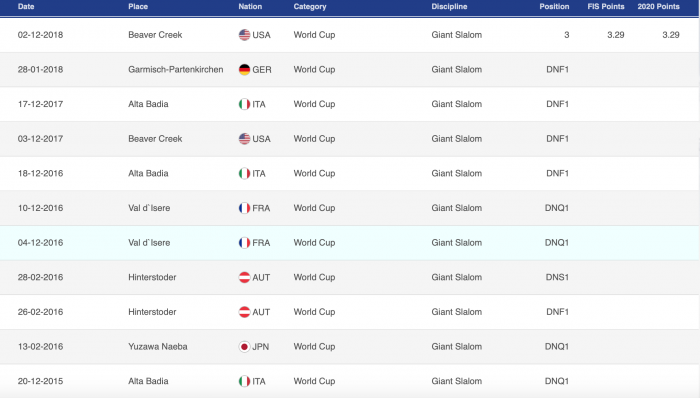Click the French flag for 04-12-2016
The width and height of the screenshot is (700, 398).
coord(244,243)
